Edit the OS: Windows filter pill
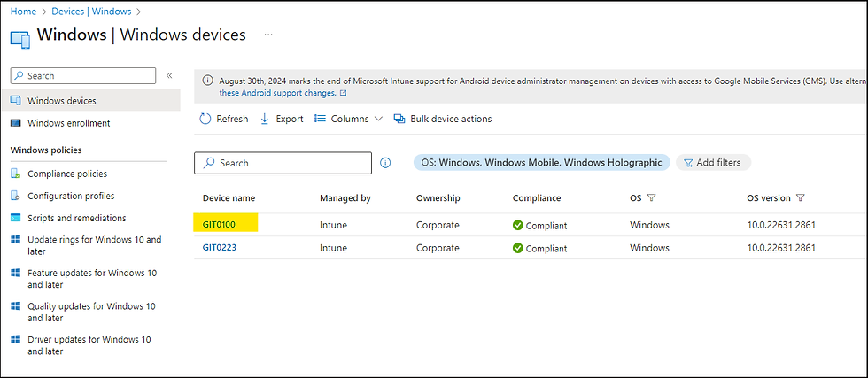Viewport: 868px width, 378px height. point(542,163)
